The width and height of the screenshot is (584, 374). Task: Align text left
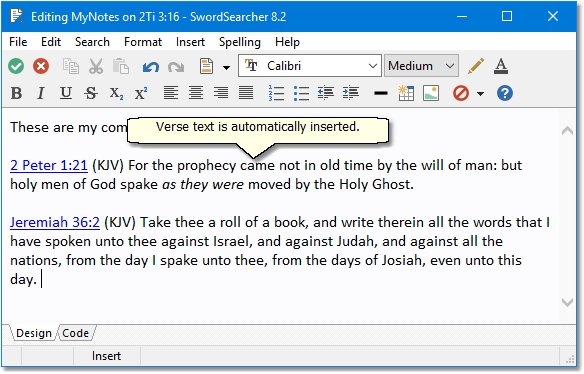pos(171,93)
